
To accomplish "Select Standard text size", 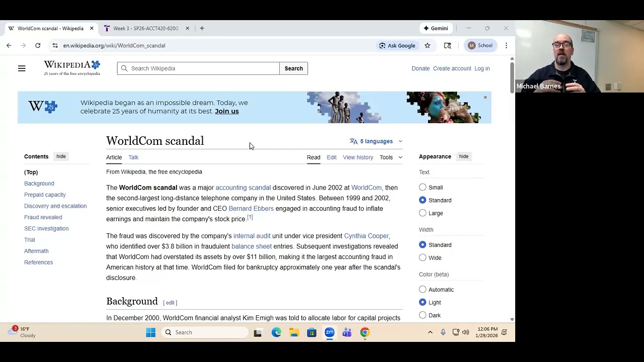I will tap(423, 200).
